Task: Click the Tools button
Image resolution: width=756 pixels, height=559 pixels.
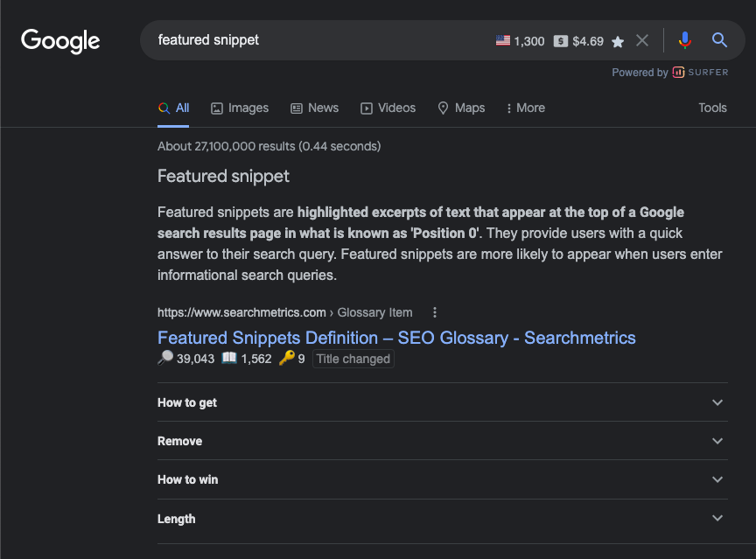Action: point(712,108)
